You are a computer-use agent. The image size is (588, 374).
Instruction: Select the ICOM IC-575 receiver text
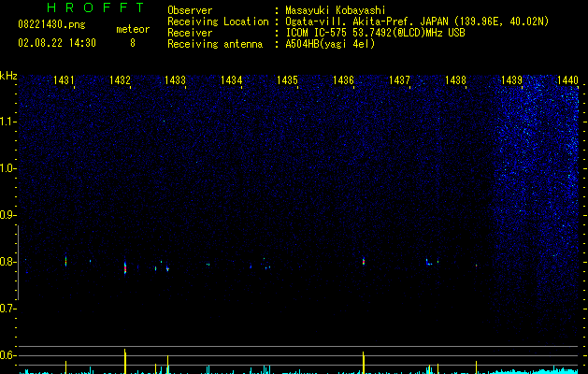coord(375,33)
